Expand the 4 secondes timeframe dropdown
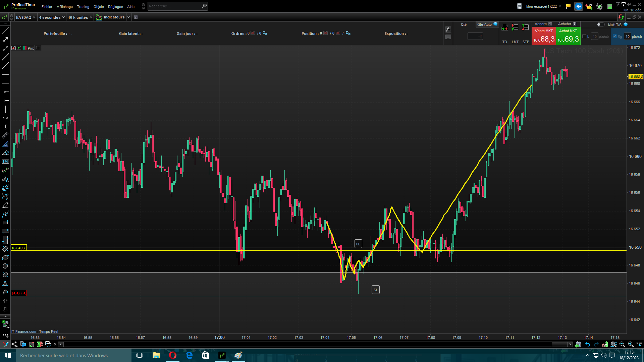The height and width of the screenshot is (362, 644). coord(52,17)
